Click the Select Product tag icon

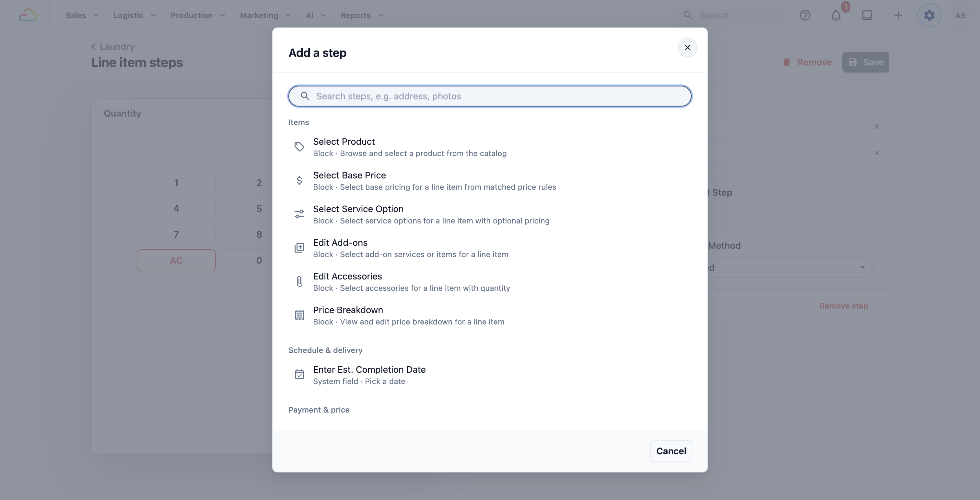click(299, 147)
